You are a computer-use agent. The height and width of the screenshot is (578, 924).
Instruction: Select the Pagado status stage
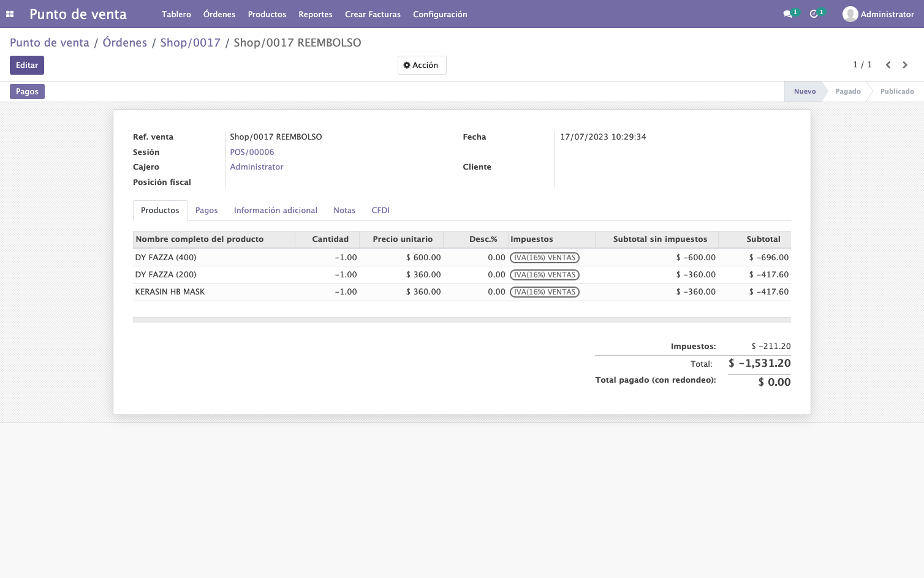click(848, 91)
